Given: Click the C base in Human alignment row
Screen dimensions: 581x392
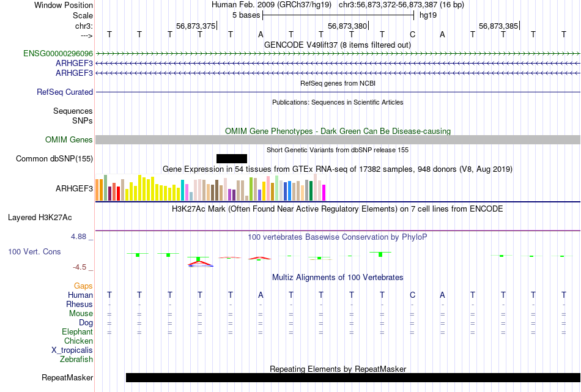Looking at the screenshot, I should tap(412, 295).
